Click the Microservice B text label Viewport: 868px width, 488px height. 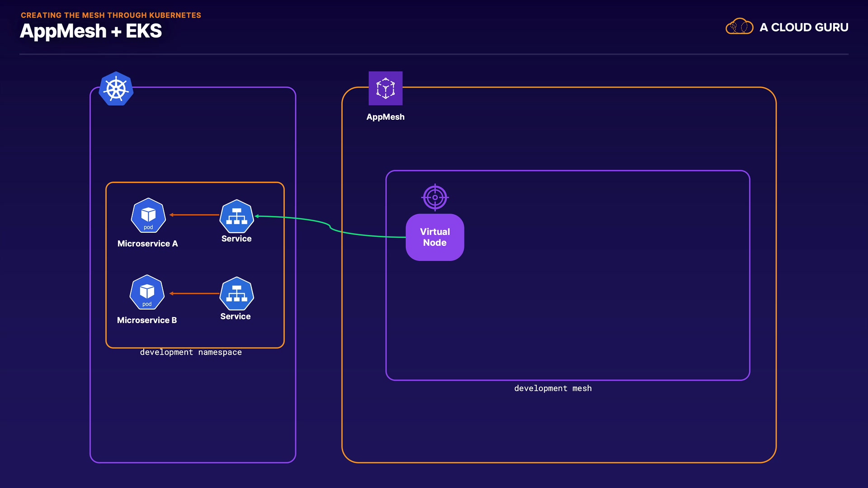pyautogui.click(x=147, y=320)
